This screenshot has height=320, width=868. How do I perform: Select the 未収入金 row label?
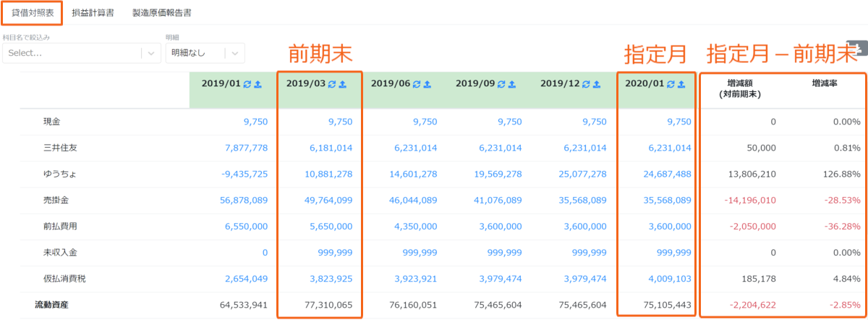click(x=60, y=253)
